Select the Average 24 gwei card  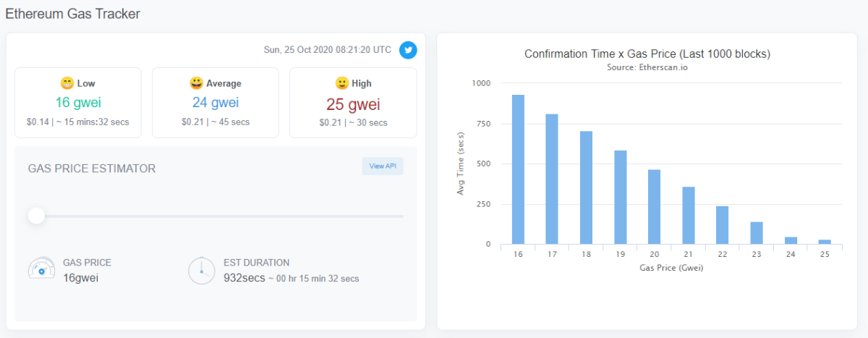pos(216,103)
